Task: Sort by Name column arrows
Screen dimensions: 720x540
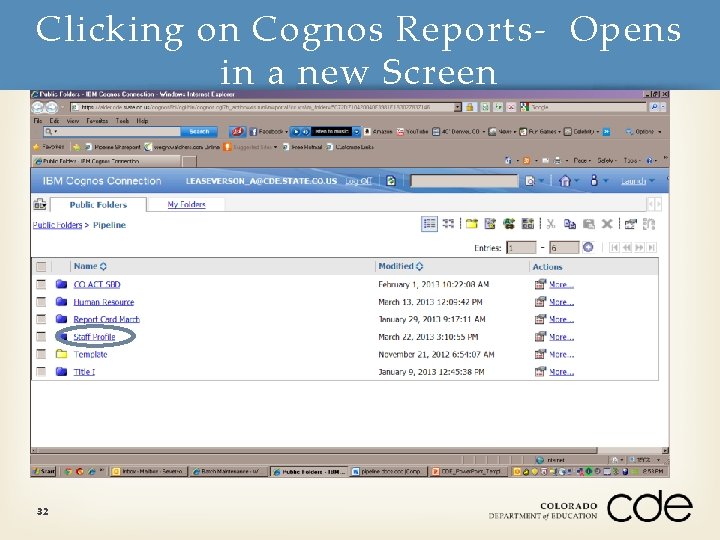Action: [103, 266]
